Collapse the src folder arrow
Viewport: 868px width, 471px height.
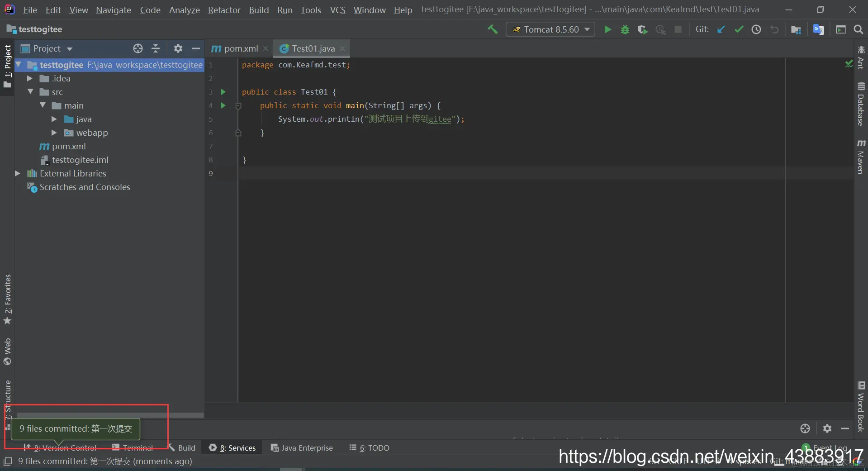[x=30, y=92]
